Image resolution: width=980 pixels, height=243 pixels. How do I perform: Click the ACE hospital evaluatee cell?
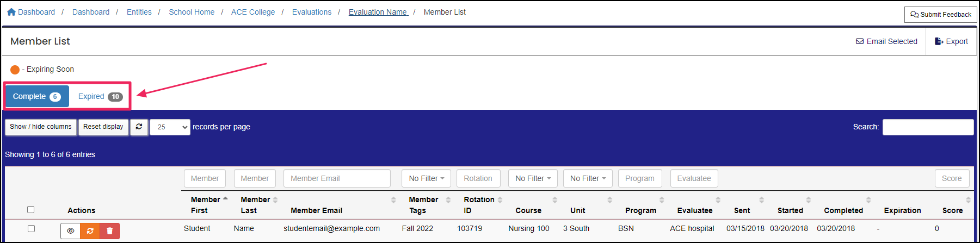click(x=692, y=228)
